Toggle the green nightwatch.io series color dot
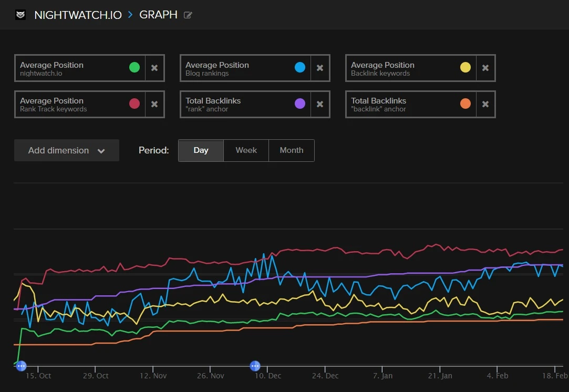 click(x=135, y=67)
